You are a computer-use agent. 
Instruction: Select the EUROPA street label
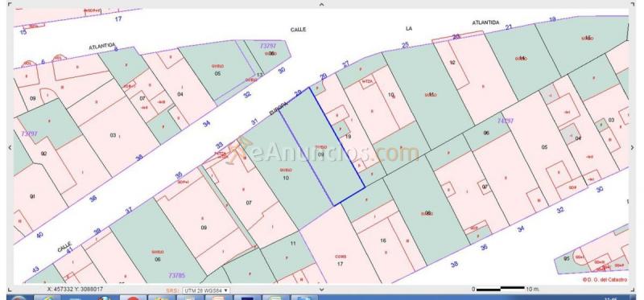[x=278, y=109]
